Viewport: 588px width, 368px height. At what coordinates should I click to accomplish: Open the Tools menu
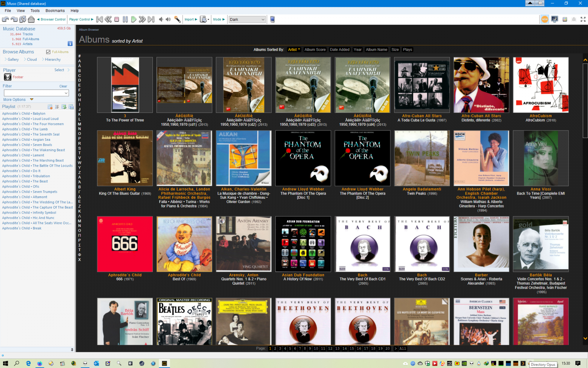pos(35,11)
